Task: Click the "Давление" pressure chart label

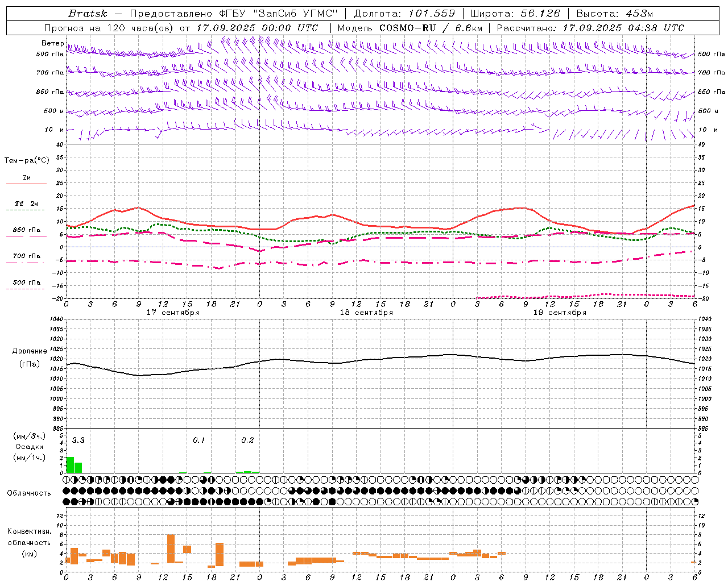Action: click(x=30, y=351)
